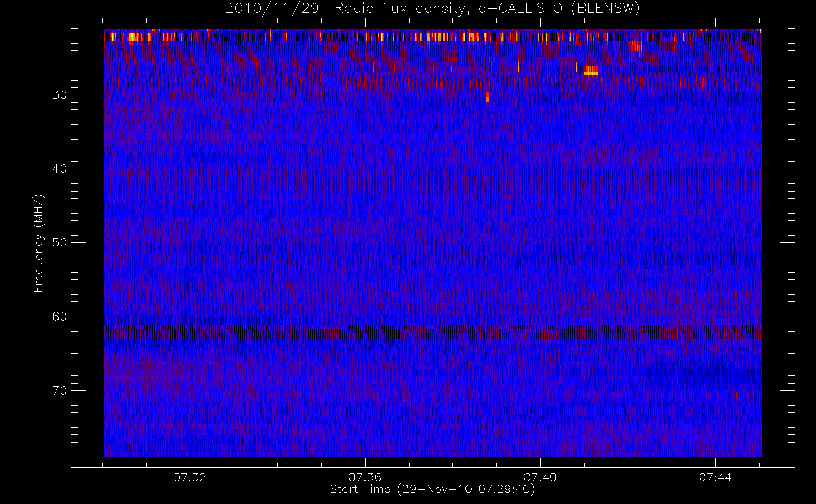The image size is (816, 504).
Task: Click the "30" frequency tick label
Action: point(60,95)
